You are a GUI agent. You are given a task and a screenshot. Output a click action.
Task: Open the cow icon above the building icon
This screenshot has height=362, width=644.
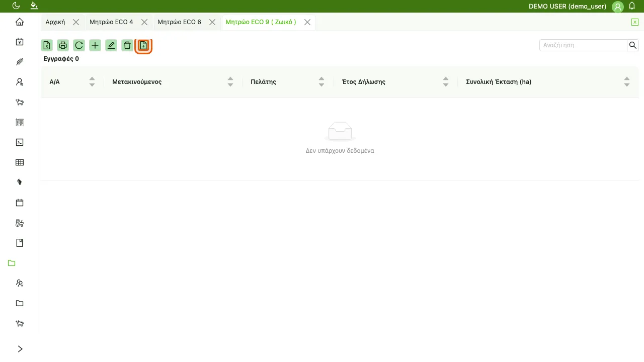click(20, 102)
